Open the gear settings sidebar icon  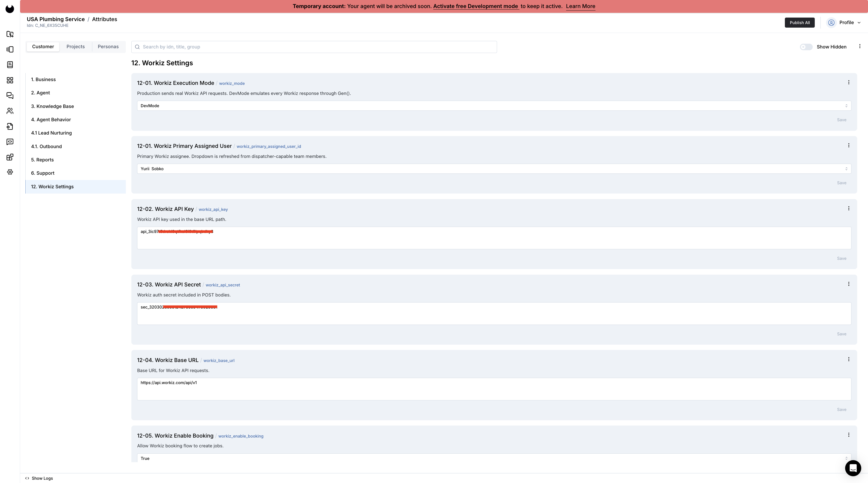pos(10,172)
